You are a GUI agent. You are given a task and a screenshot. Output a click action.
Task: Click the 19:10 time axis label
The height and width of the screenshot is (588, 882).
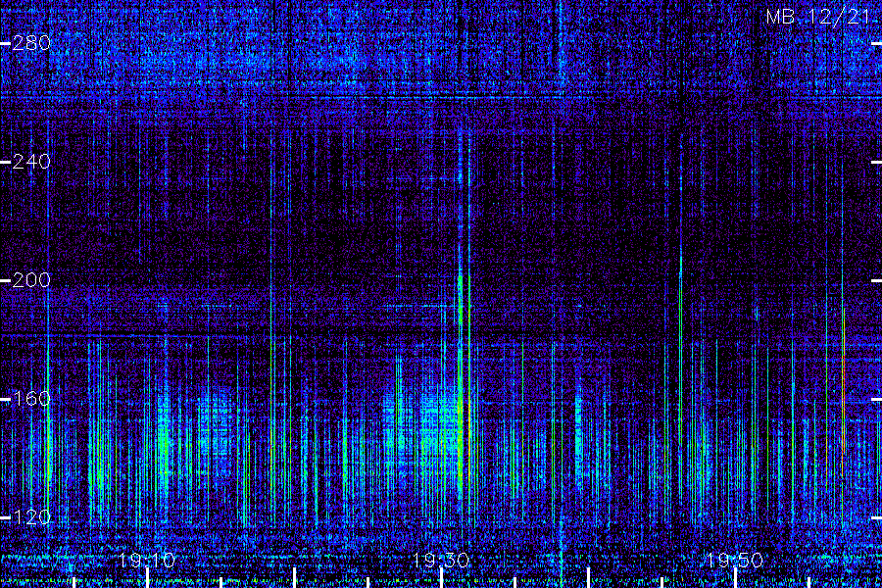pos(147,560)
